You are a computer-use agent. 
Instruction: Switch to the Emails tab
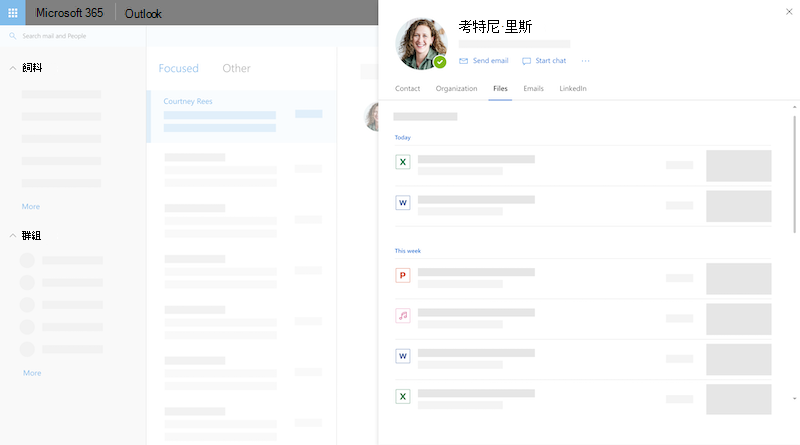pos(533,88)
